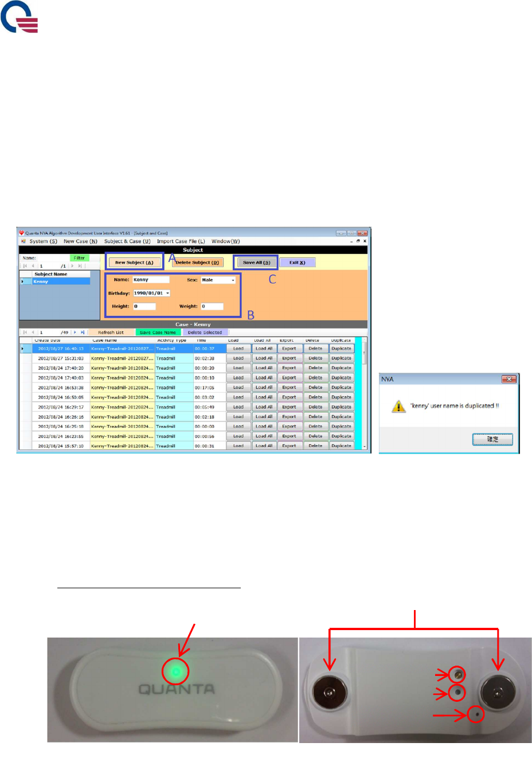
Task: Click the Save All (S) button
Action: pyautogui.click(x=256, y=263)
